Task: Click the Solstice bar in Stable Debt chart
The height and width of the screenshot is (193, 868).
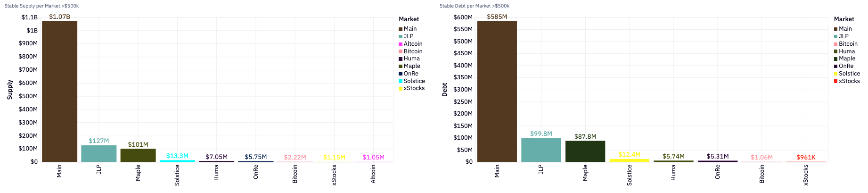Action: (629, 160)
